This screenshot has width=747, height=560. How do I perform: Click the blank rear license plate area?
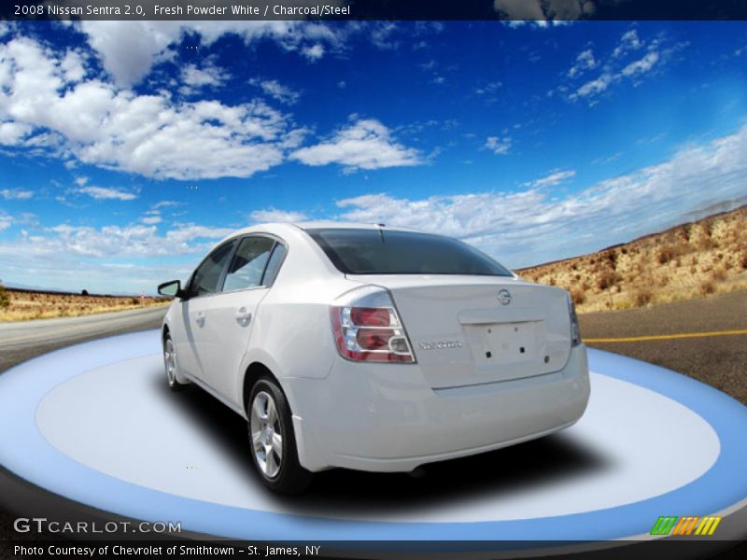505,342
